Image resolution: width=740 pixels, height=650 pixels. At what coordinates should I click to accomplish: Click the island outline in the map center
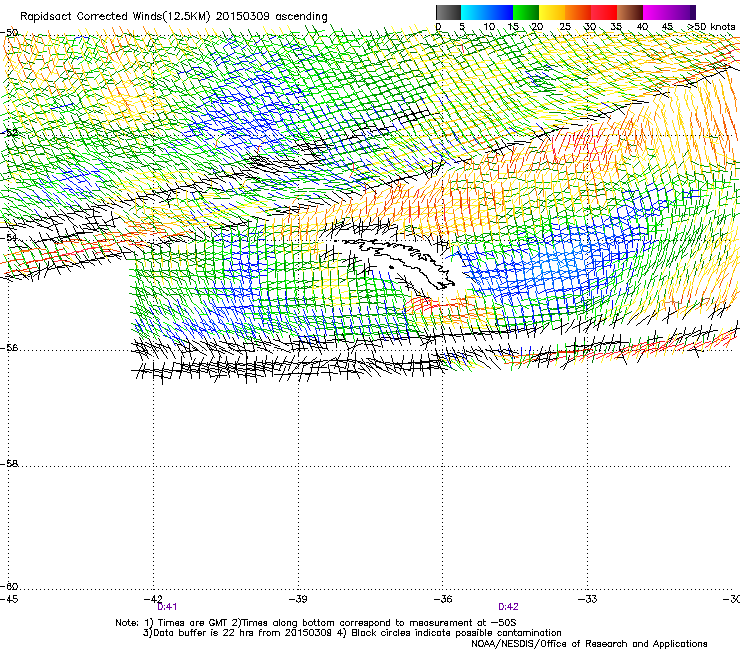click(396, 264)
